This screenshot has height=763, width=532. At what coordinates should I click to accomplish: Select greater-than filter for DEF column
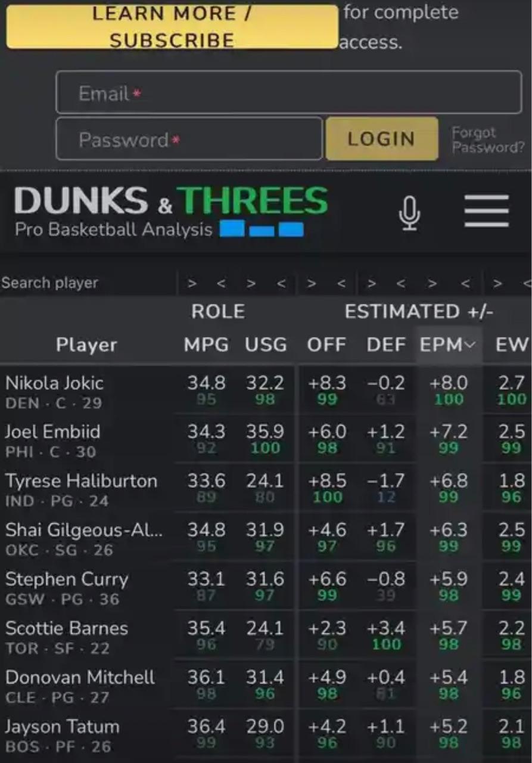[372, 283]
